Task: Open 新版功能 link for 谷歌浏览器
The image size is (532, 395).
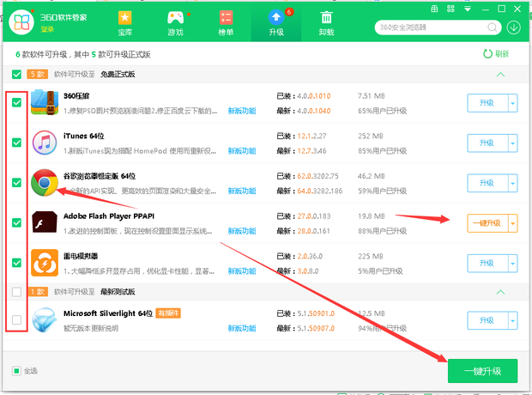Action: 242,191
